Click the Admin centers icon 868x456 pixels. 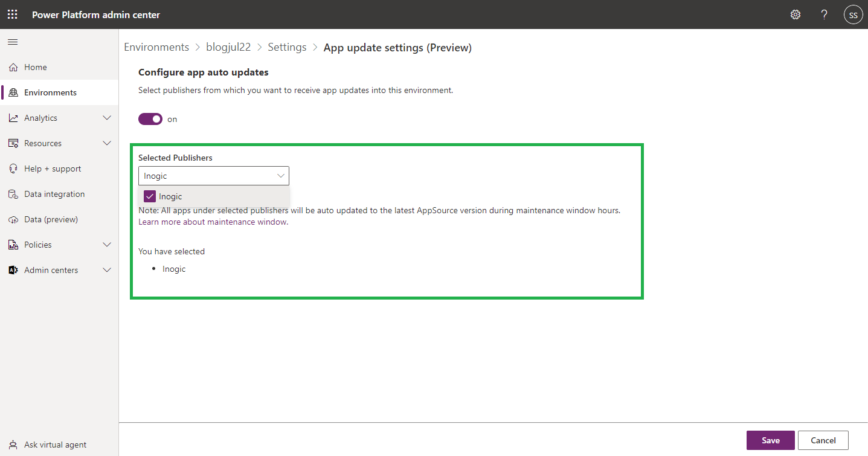pyautogui.click(x=13, y=270)
